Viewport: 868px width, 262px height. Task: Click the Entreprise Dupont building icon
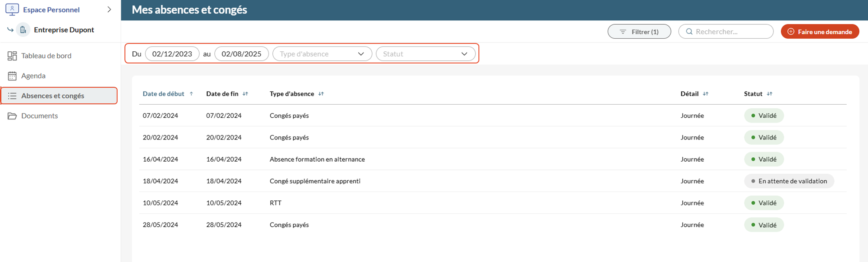(x=23, y=30)
